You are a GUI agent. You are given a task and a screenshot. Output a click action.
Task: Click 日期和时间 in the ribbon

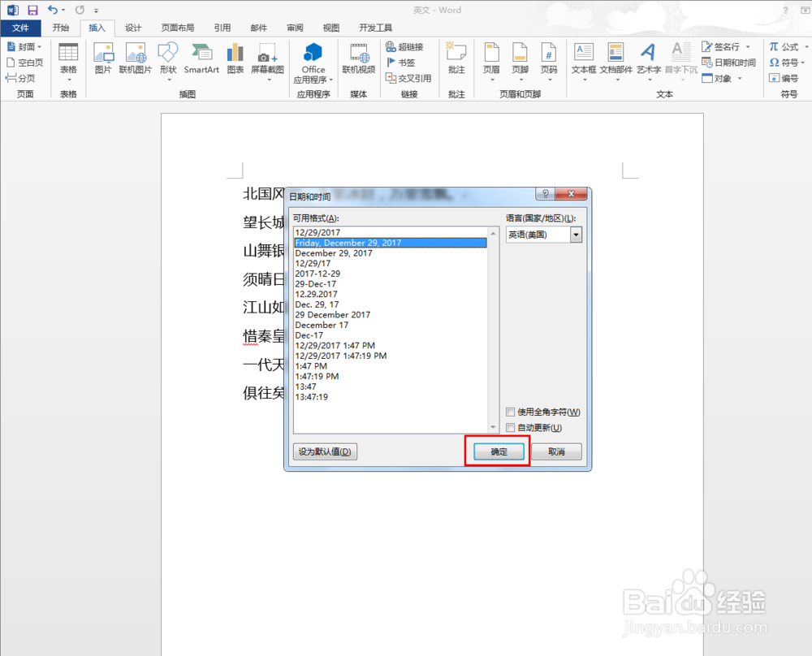728,63
